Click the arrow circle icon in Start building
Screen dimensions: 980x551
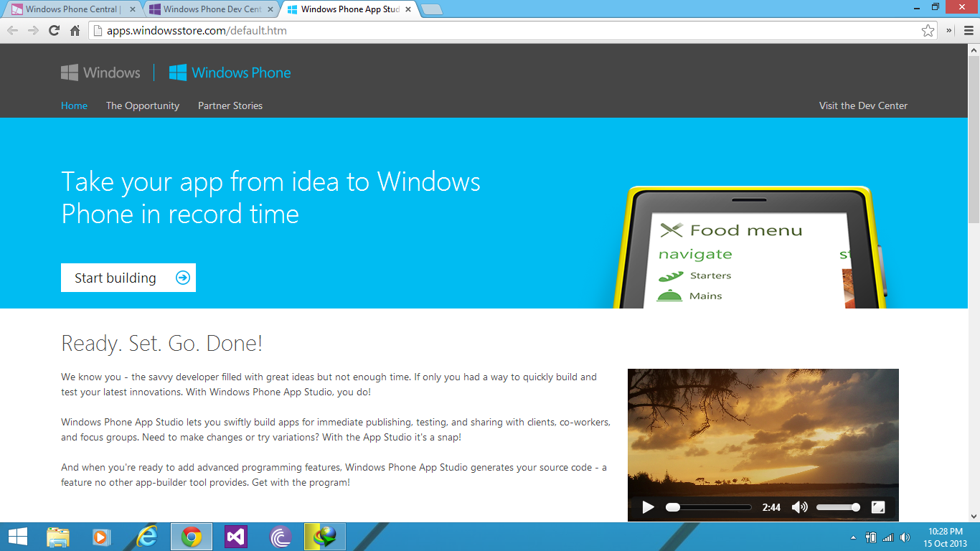coord(183,278)
